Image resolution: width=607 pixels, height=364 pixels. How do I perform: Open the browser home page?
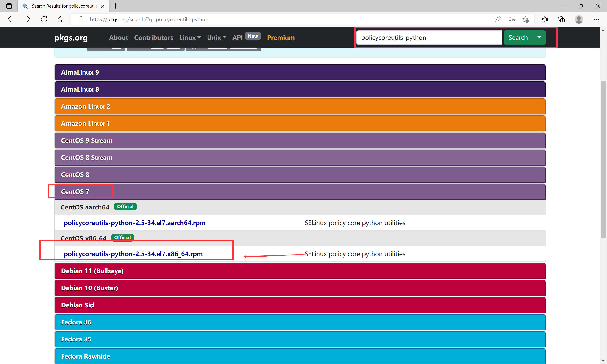tap(61, 19)
